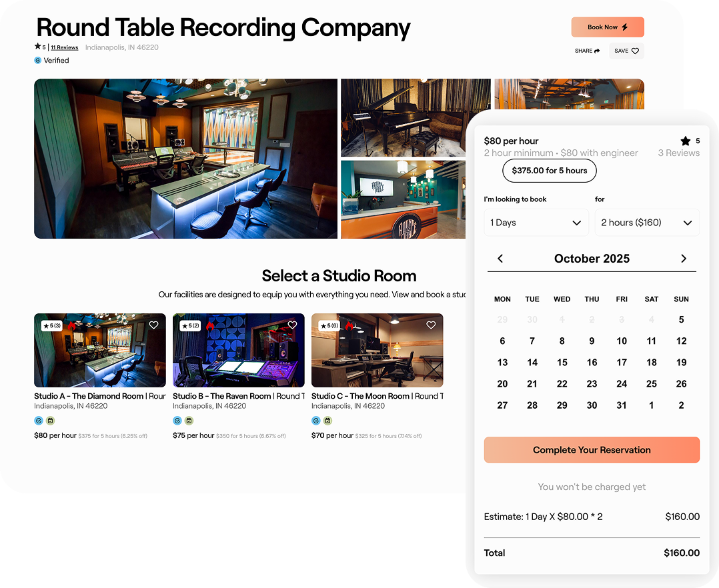This screenshot has height=588, width=719.
Task: Open the main control room photo
Action: [x=185, y=159]
